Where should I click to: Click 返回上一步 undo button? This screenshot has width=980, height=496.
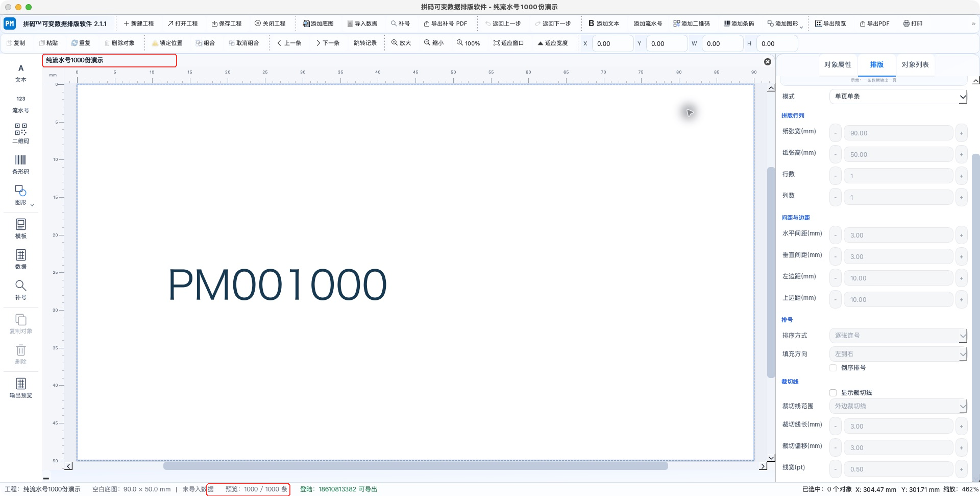coord(503,23)
